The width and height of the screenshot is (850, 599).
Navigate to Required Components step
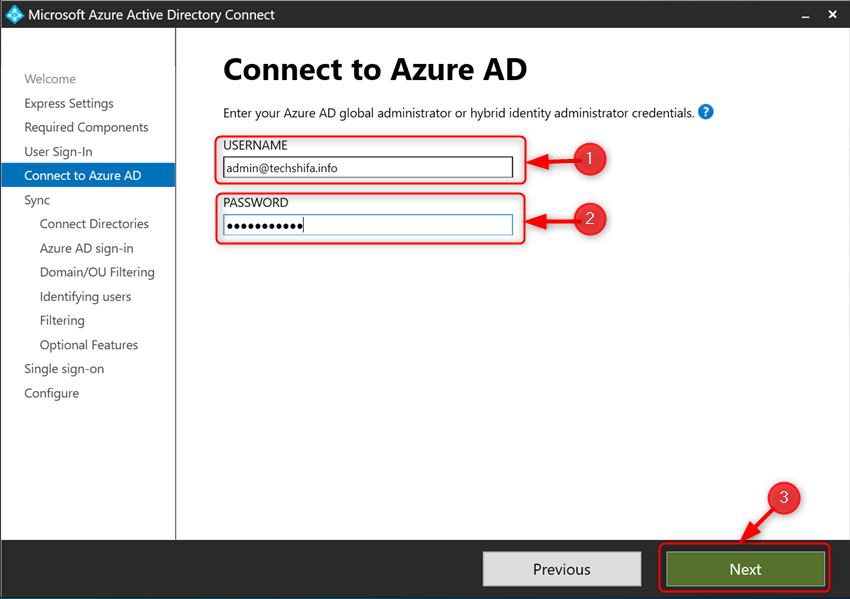coord(86,127)
